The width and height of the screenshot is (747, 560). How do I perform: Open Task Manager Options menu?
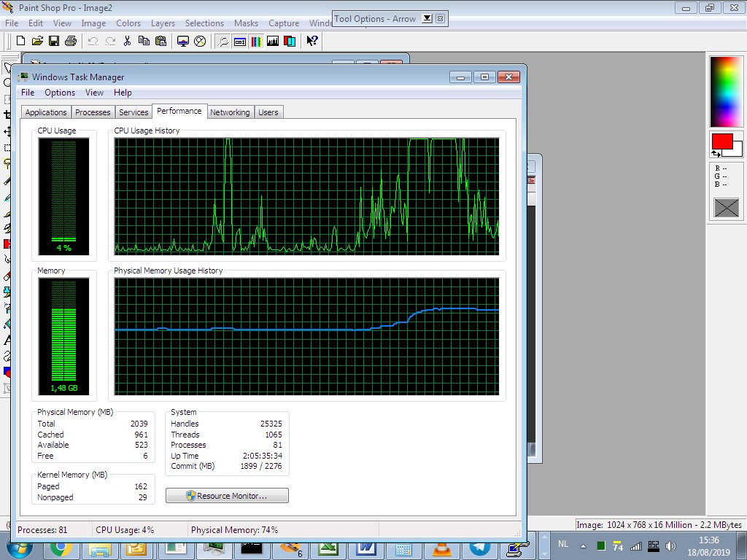[x=60, y=93]
